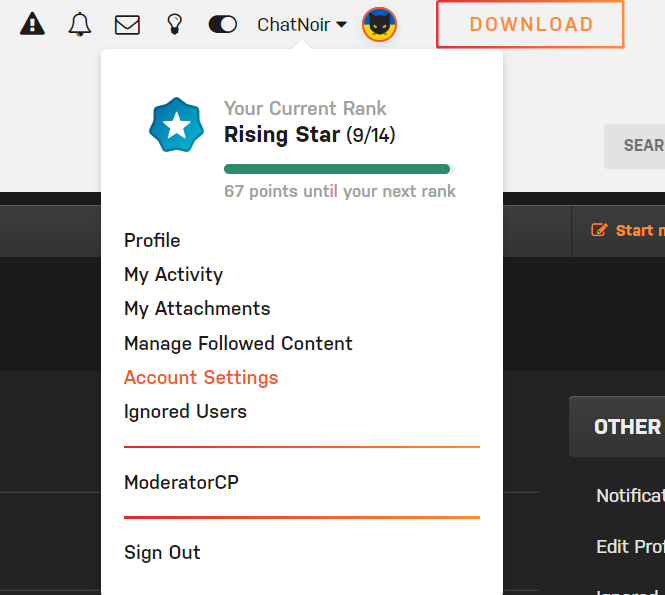Select My Activity menu entry
This screenshot has width=665, height=595.
(173, 274)
